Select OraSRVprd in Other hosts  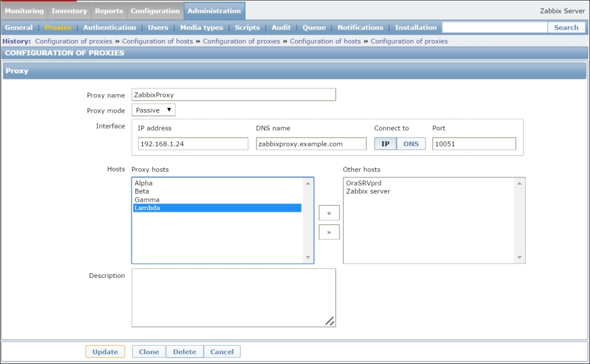point(363,183)
